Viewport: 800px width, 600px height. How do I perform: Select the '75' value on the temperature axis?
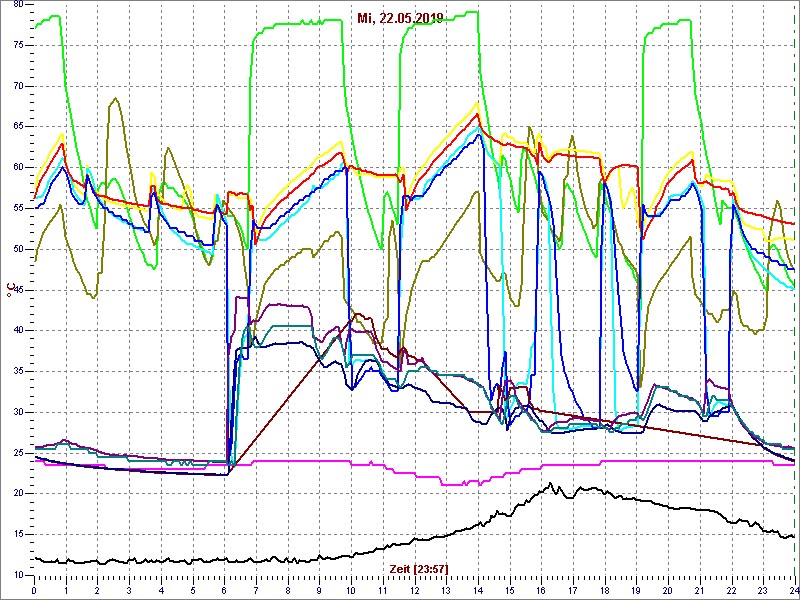pos(18,45)
